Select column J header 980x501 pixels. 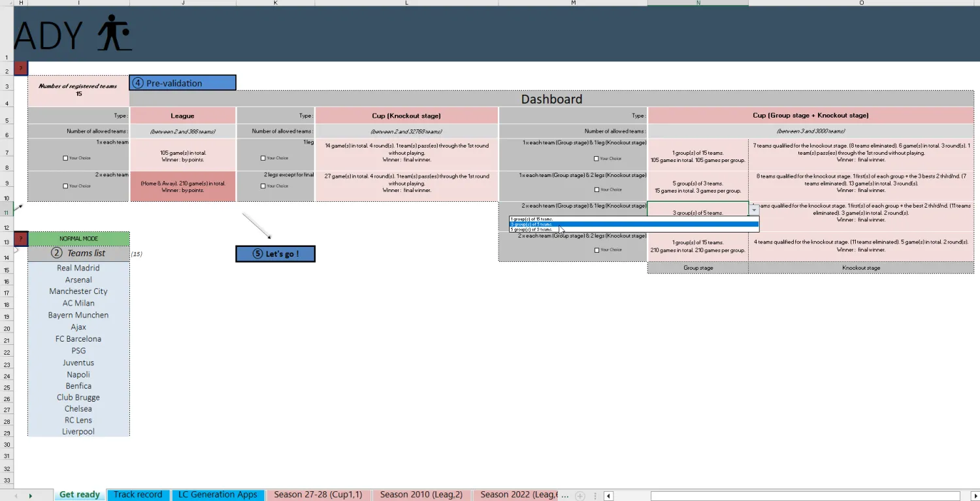(182, 3)
